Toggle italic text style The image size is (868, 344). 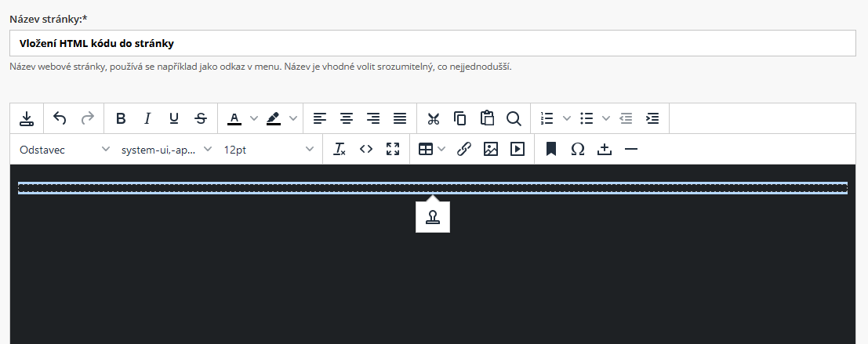[x=147, y=118]
